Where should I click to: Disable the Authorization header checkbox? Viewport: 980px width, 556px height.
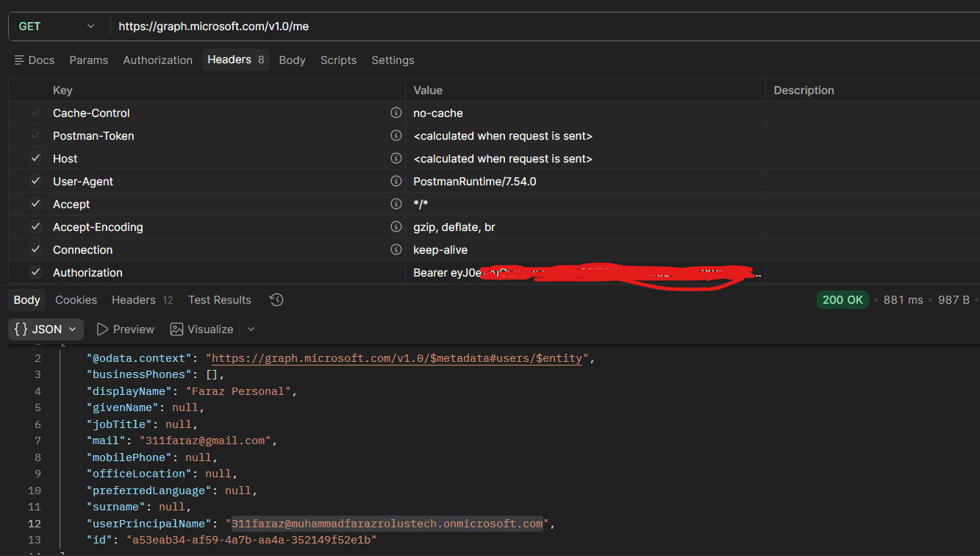click(x=35, y=273)
